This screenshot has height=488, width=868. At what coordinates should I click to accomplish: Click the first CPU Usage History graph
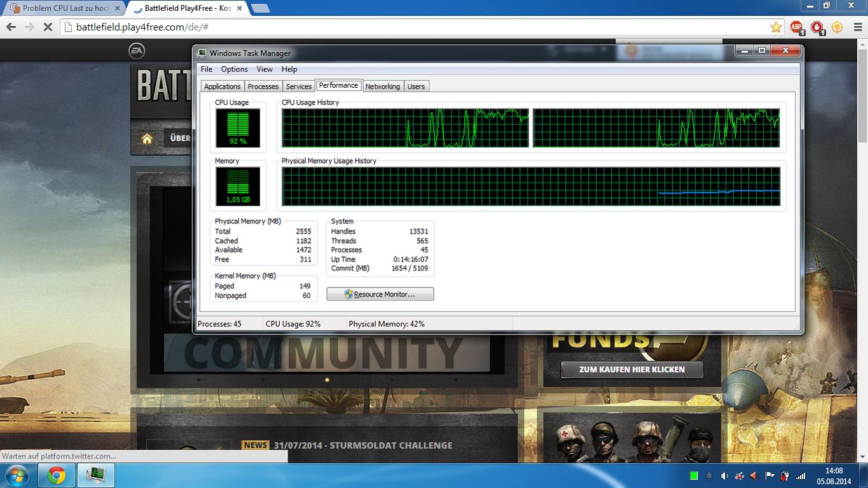[x=405, y=128]
